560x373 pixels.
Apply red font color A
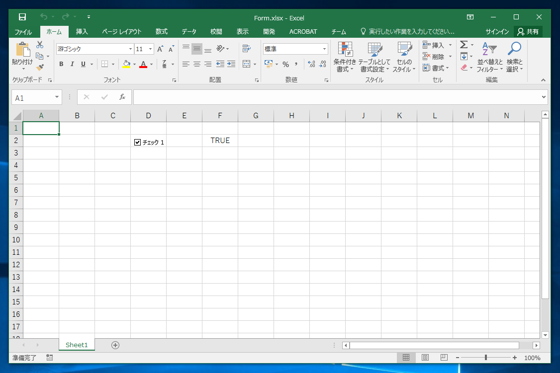(143, 64)
